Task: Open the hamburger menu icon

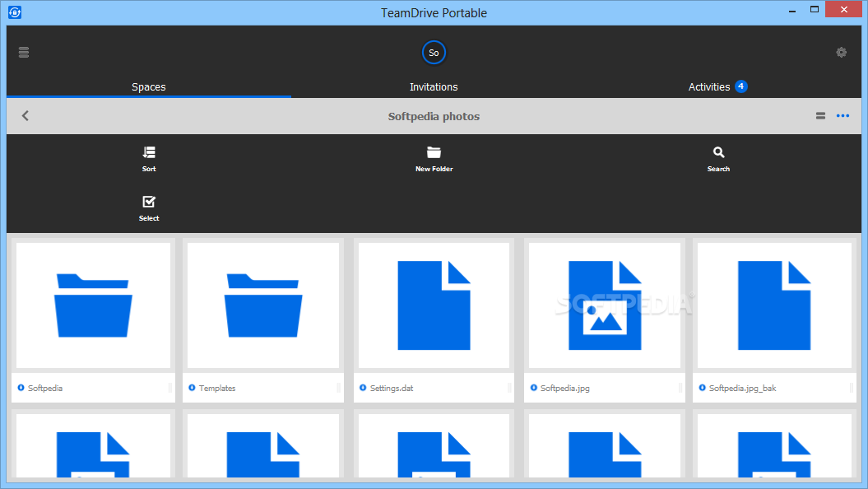Action: pyautogui.click(x=24, y=52)
